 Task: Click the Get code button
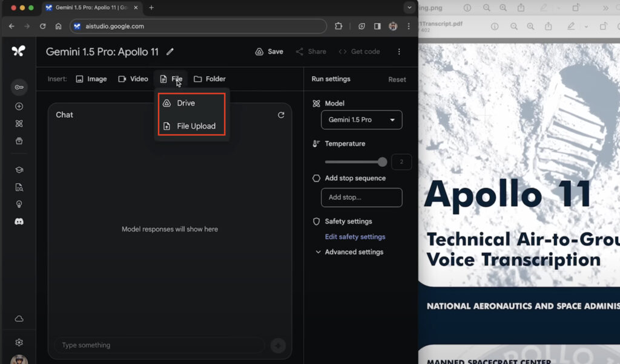360,52
